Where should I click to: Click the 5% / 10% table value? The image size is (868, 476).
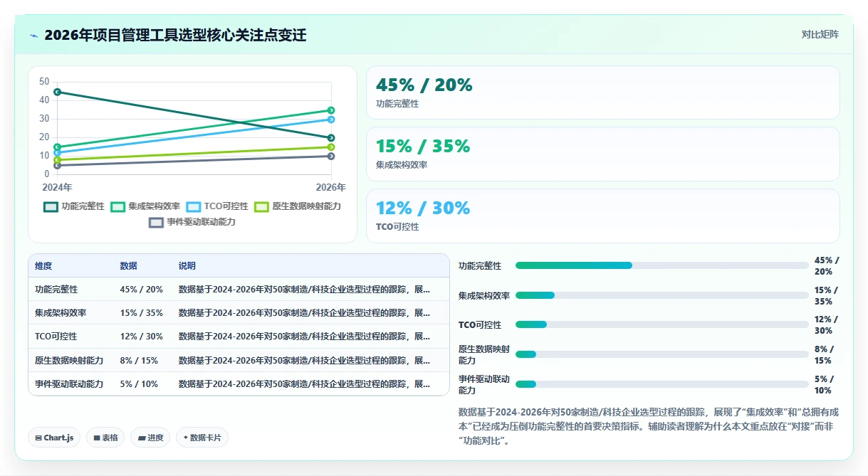pos(139,384)
